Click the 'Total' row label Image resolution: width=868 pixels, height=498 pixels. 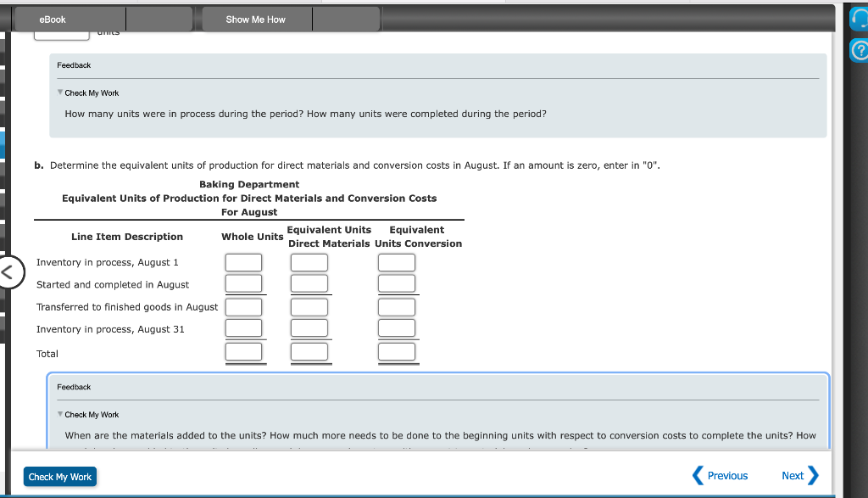tap(47, 354)
